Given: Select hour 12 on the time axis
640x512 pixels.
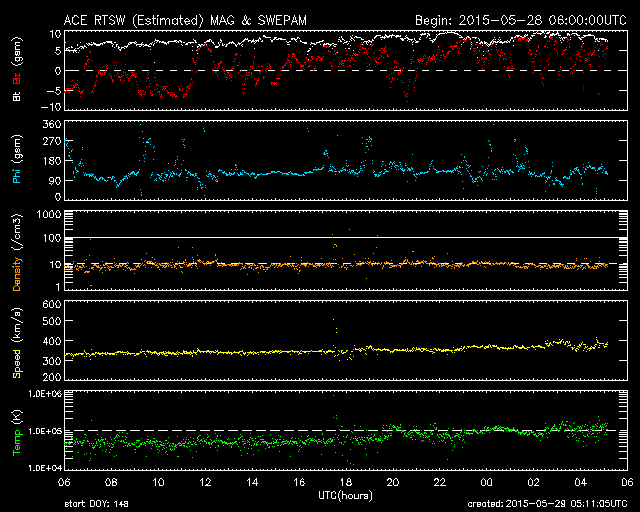Looking at the screenshot, I should [206, 481].
